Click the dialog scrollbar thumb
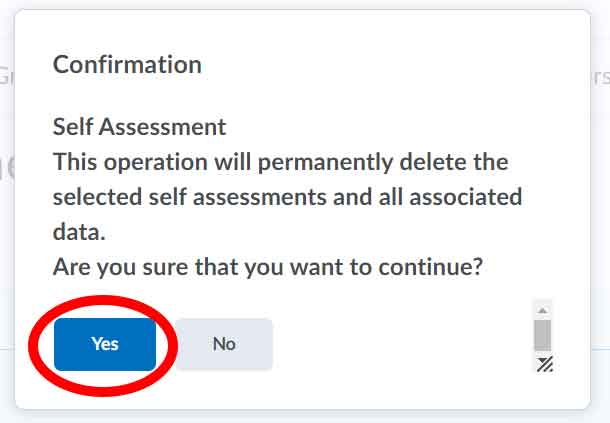Viewport: 610px width, 423px height. coord(542,335)
